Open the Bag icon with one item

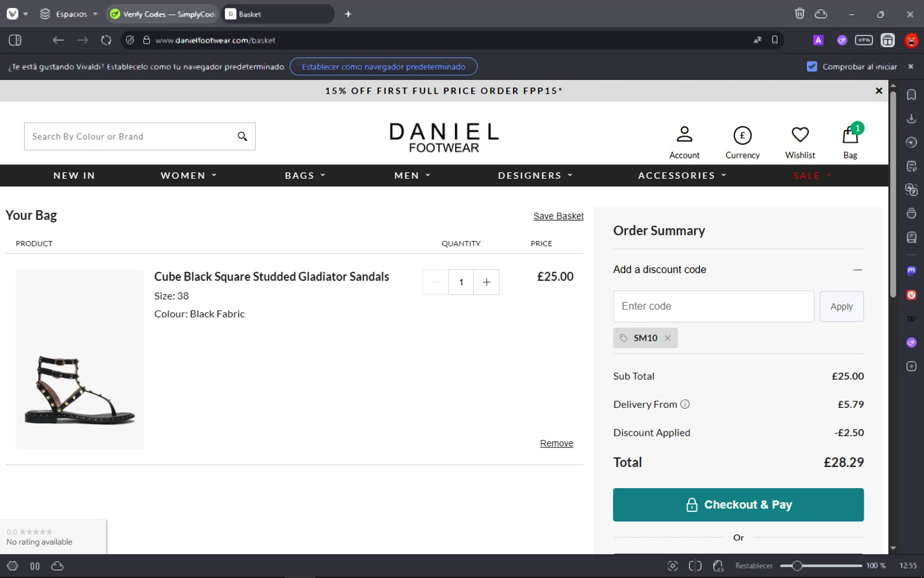click(x=851, y=141)
